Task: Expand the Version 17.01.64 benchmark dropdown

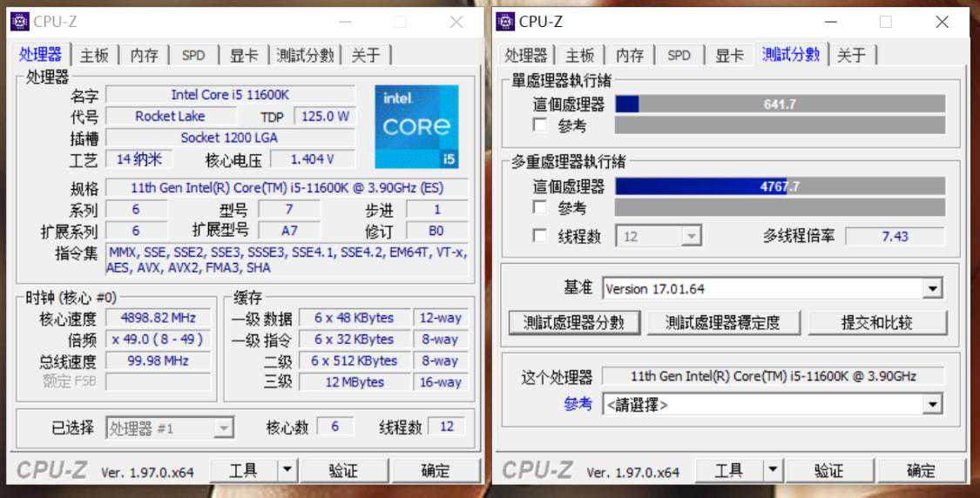Action: 932,289
